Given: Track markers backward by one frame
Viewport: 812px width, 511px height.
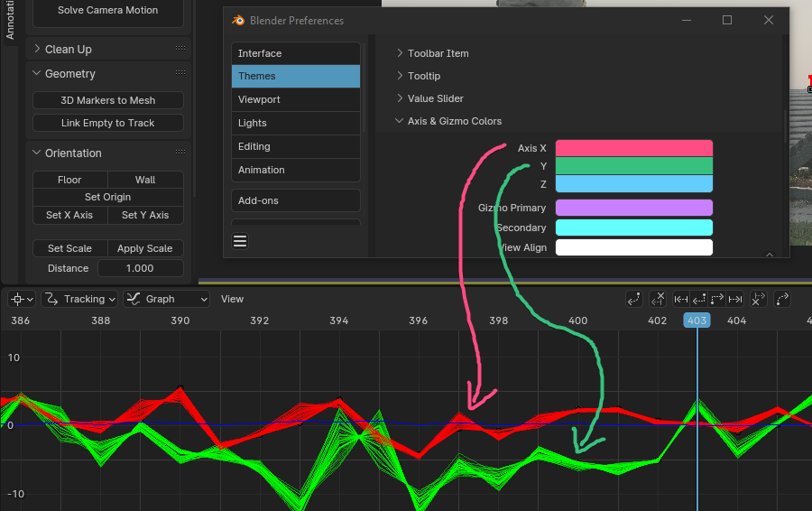Looking at the screenshot, I should 699,299.
